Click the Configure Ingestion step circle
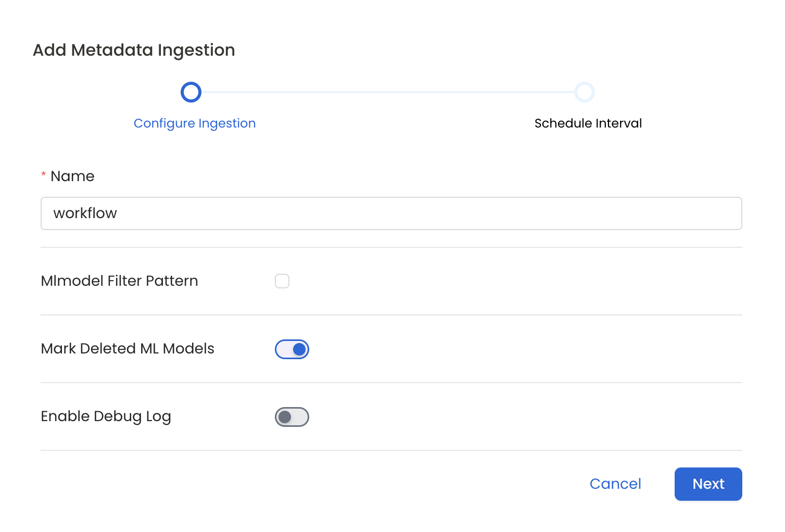Viewport: 785px width, 532px height. pos(191,92)
